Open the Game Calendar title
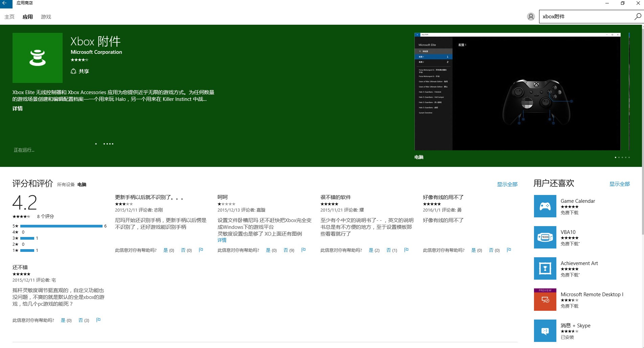 click(x=578, y=201)
